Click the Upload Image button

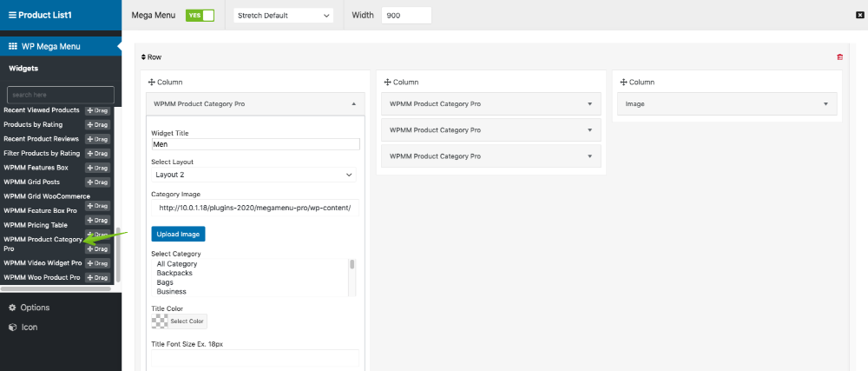tap(178, 235)
